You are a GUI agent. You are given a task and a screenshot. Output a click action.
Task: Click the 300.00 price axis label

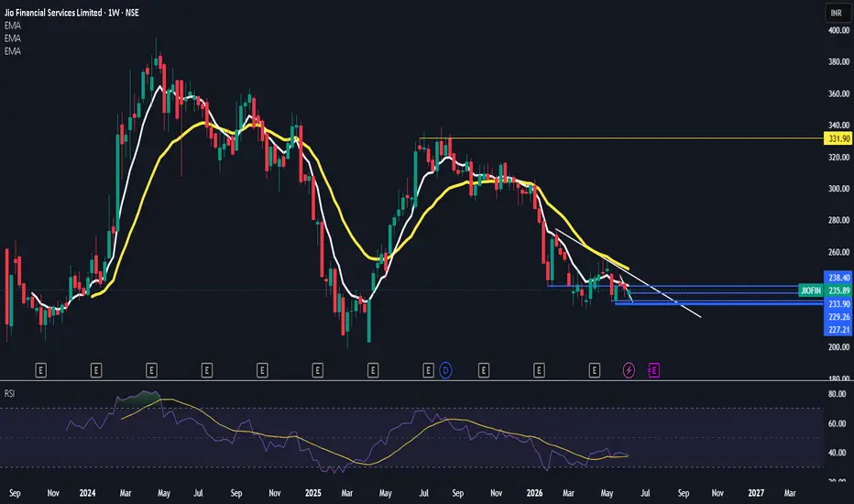point(838,189)
